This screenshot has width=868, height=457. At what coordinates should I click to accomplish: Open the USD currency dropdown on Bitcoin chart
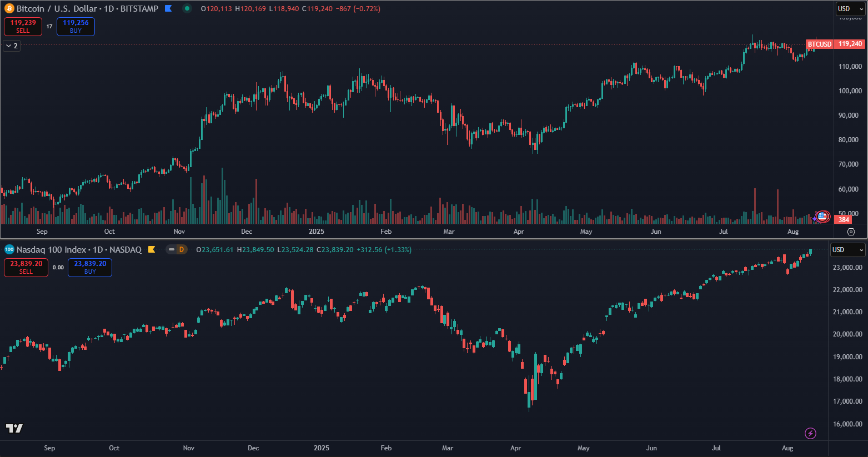(x=850, y=9)
